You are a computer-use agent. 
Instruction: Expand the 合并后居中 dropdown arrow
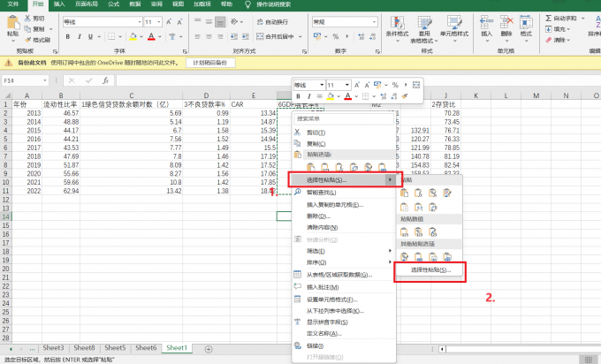click(x=300, y=36)
